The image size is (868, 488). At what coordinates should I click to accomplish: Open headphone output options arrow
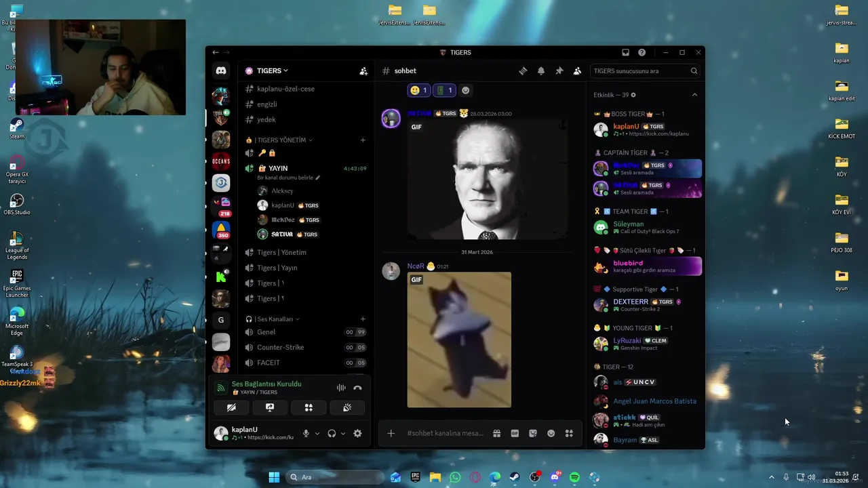coord(342,434)
